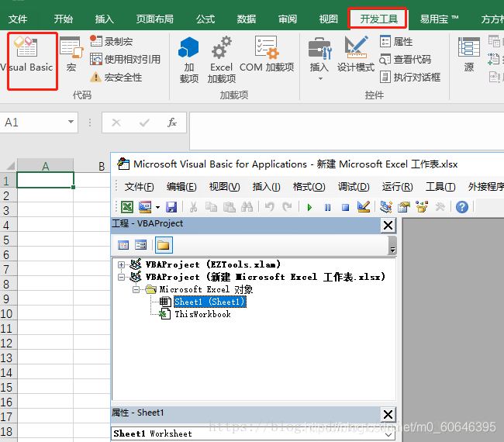
Task: Open VBA Run (运行(R)) menu
Action: (397, 187)
